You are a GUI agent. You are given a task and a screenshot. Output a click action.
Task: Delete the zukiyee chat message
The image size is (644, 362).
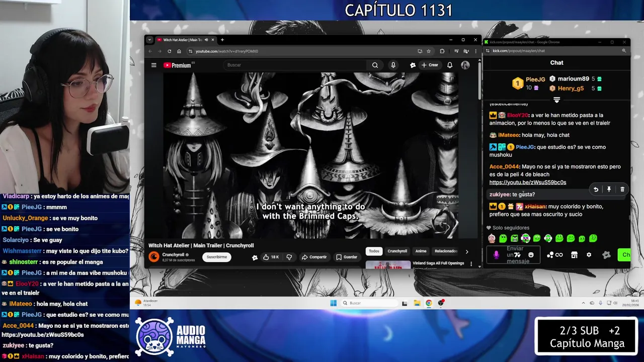pos(622,190)
